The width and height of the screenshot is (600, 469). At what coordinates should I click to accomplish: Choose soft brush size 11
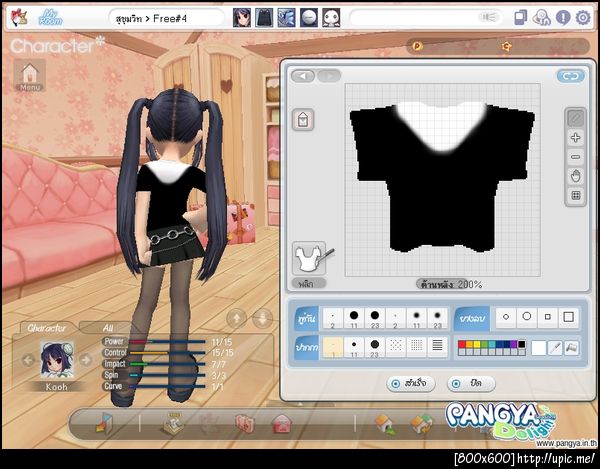417,318
